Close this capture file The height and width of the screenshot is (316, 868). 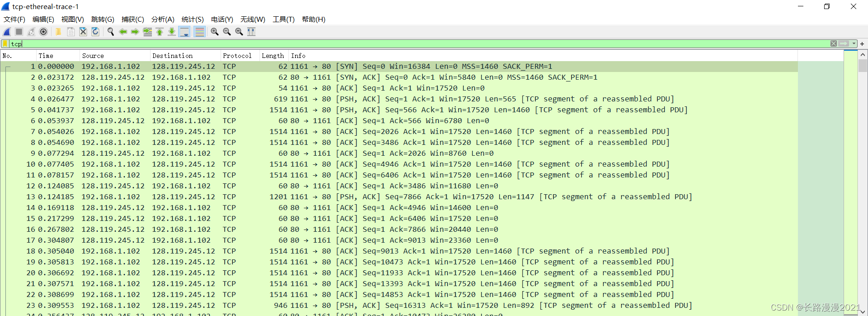click(83, 32)
